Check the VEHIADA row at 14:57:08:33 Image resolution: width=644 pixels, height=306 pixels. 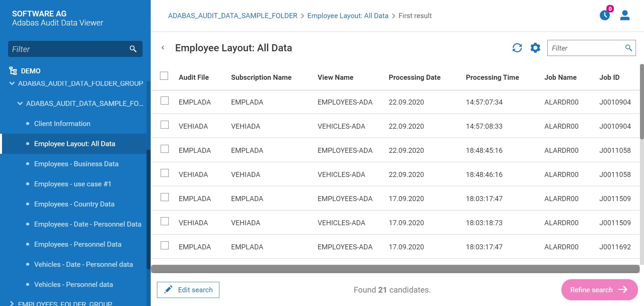pos(165,125)
